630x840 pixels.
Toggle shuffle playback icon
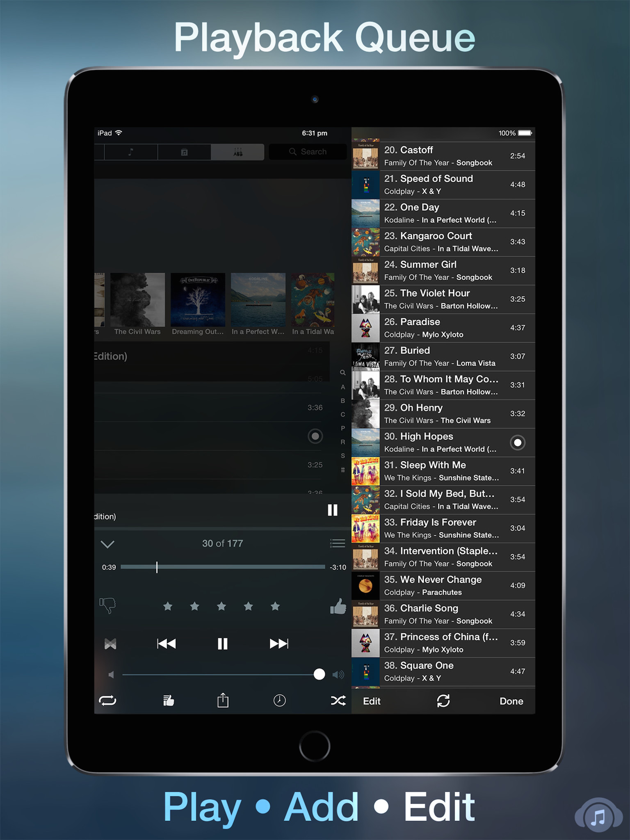click(338, 701)
